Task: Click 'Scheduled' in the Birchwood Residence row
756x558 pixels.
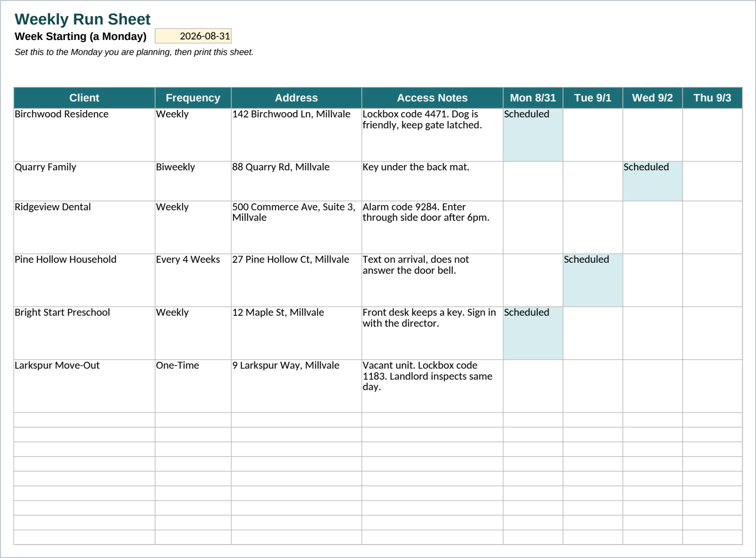Action: [x=533, y=135]
